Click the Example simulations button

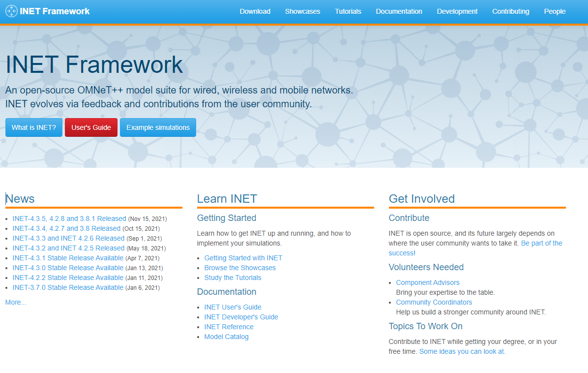158,127
